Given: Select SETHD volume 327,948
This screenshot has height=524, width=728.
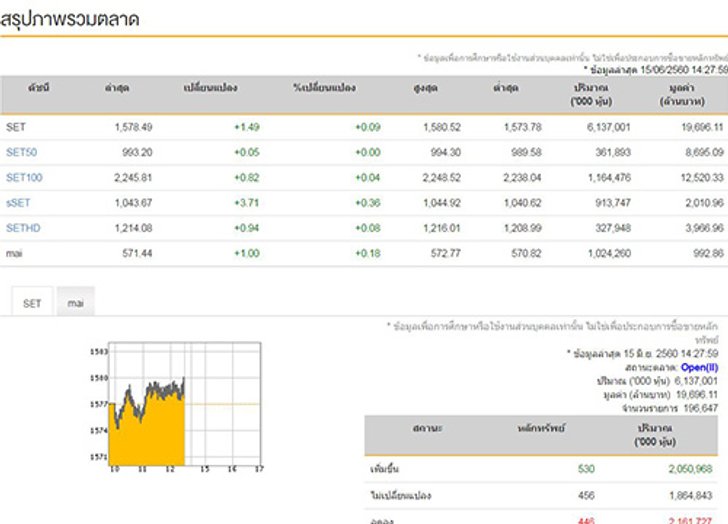Looking at the screenshot, I should (613, 228).
